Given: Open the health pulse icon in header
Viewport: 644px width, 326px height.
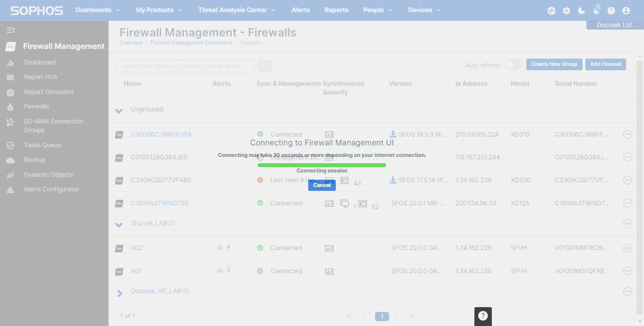Looking at the screenshot, I should (551, 11).
